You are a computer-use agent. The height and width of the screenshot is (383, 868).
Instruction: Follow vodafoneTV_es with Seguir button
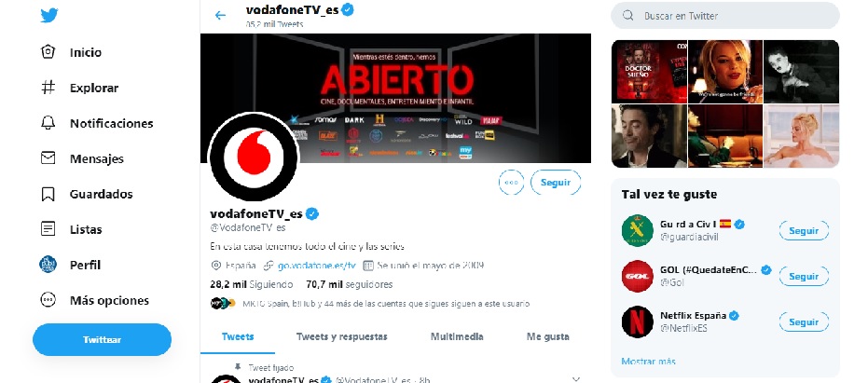click(x=556, y=183)
